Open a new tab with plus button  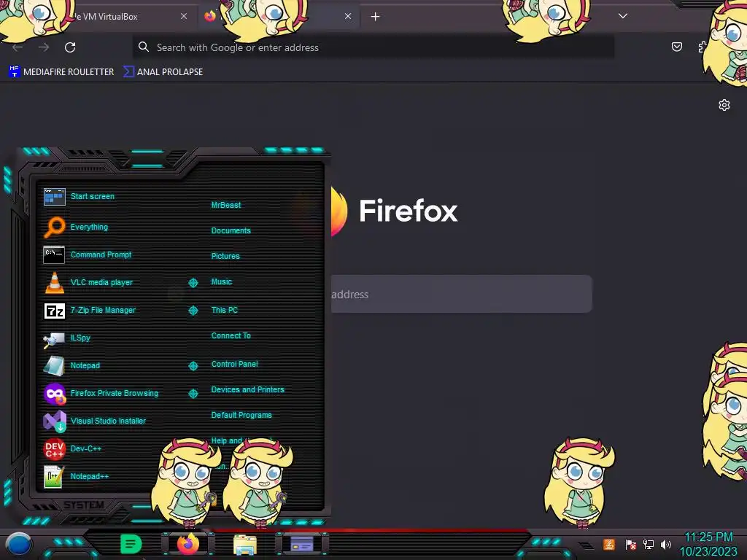[376, 17]
